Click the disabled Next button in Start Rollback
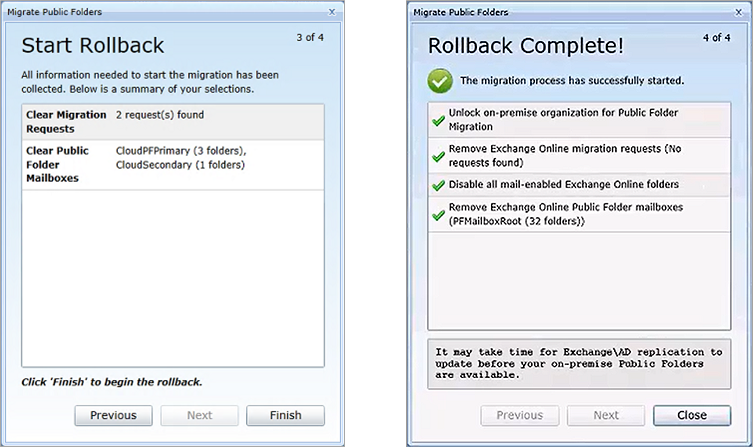 coord(199,415)
